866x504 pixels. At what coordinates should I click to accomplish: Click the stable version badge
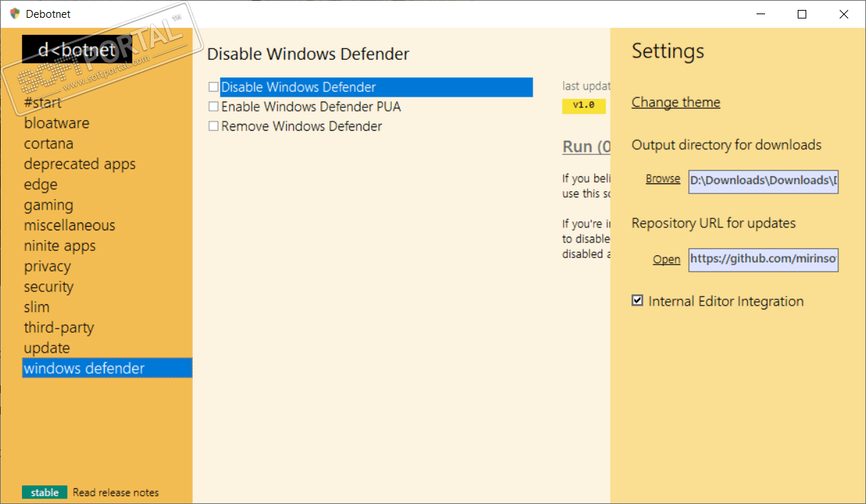pyautogui.click(x=45, y=493)
